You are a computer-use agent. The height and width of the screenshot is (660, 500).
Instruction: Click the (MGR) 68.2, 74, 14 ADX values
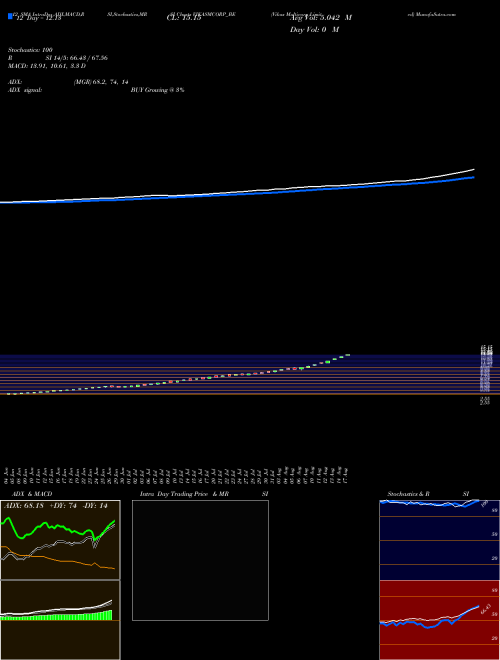point(101,82)
